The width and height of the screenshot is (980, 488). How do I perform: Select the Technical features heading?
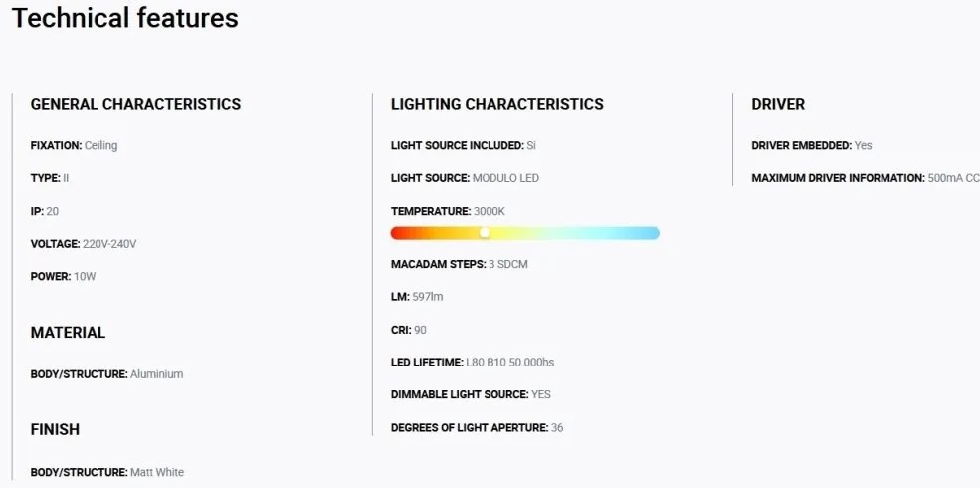point(125,18)
